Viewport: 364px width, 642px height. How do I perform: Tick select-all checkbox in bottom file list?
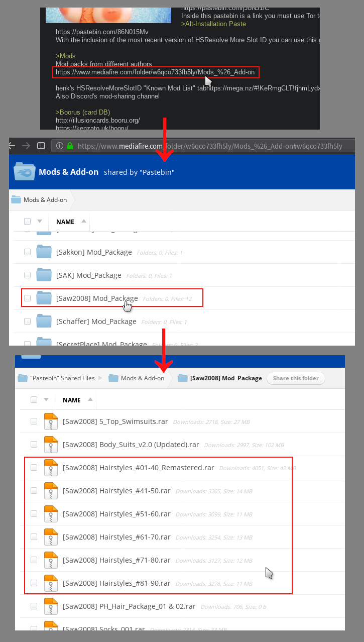pyautogui.click(x=34, y=400)
